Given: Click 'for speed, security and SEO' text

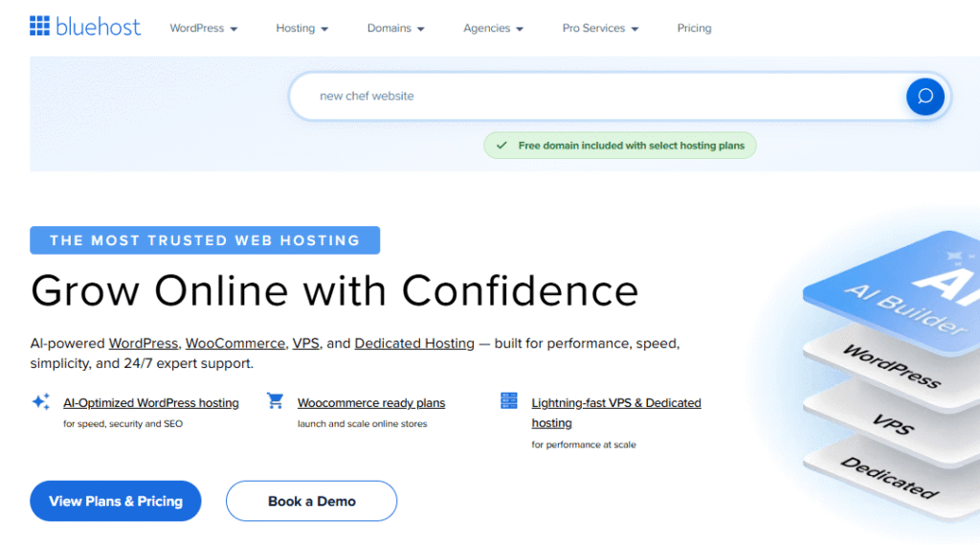Looking at the screenshot, I should point(123,423).
